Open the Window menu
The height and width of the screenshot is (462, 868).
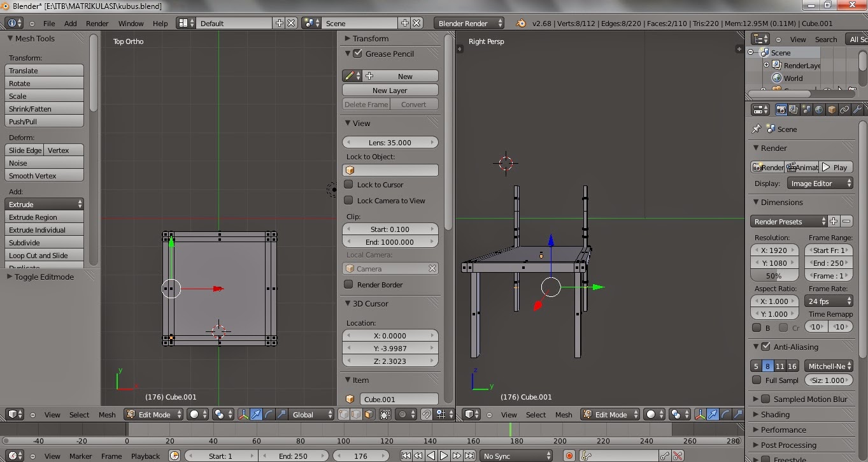tap(131, 23)
